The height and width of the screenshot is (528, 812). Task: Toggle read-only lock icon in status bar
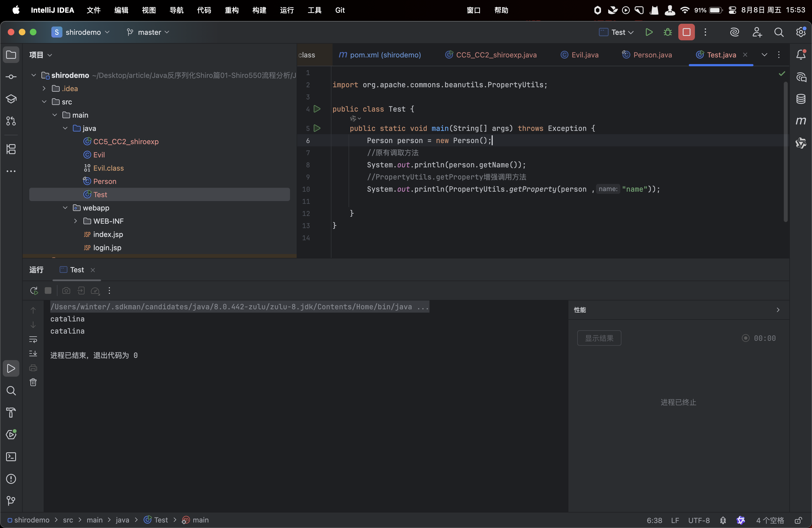tap(798, 520)
